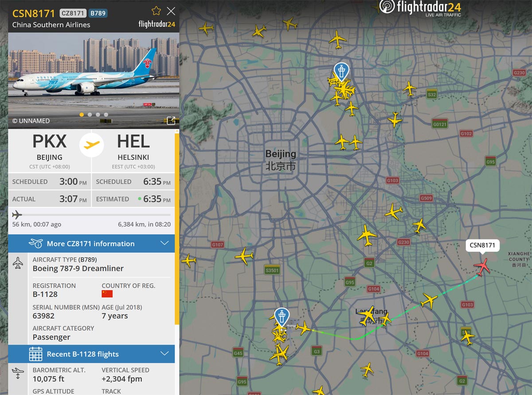Show the first aircraft photo dot
The height and width of the screenshot is (395, 532).
(82, 115)
